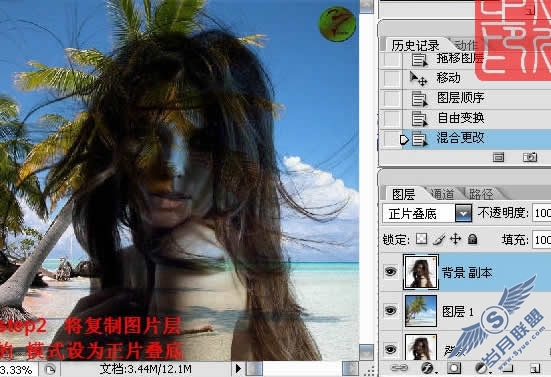Switch to the 动作 tab
Image resolution: width=551 pixels, height=377 pixels.
465,45
